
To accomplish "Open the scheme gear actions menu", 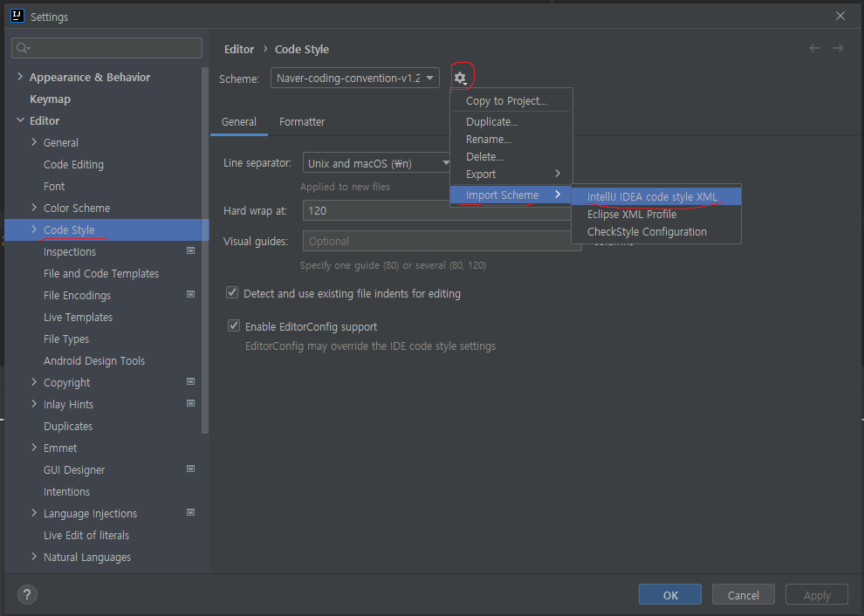I will click(x=461, y=79).
